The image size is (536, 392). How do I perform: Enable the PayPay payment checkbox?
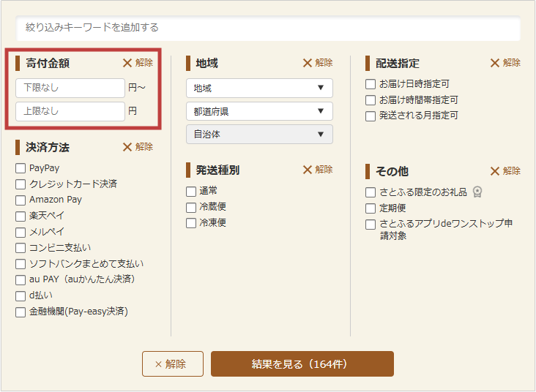click(21, 168)
